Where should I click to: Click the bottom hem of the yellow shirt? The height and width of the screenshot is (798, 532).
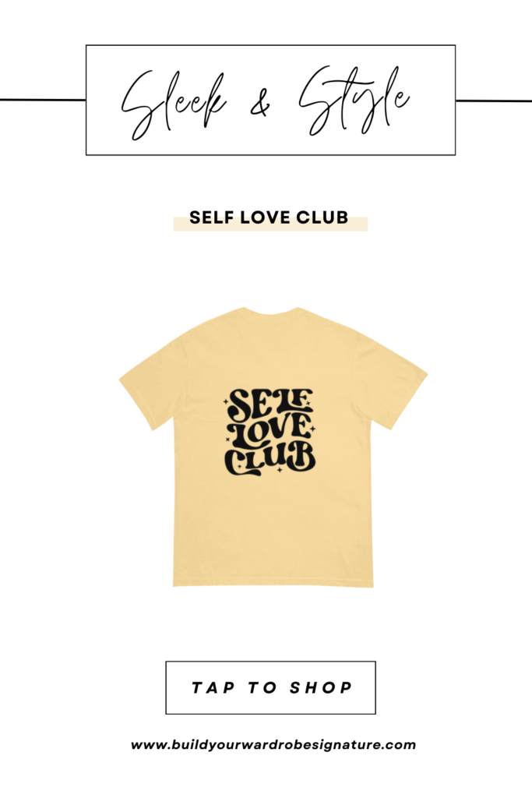pyautogui.click(x=273, y=584)
